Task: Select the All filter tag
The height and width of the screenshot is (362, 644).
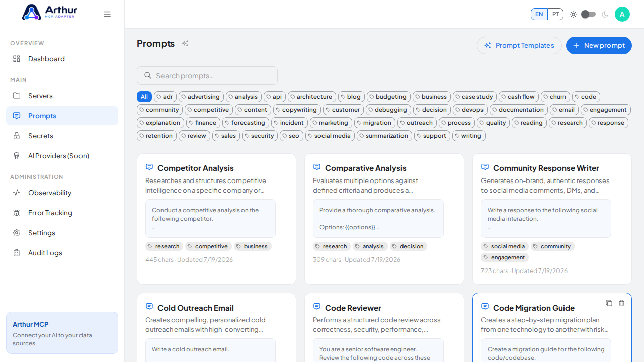Action: tap(144, 97)
